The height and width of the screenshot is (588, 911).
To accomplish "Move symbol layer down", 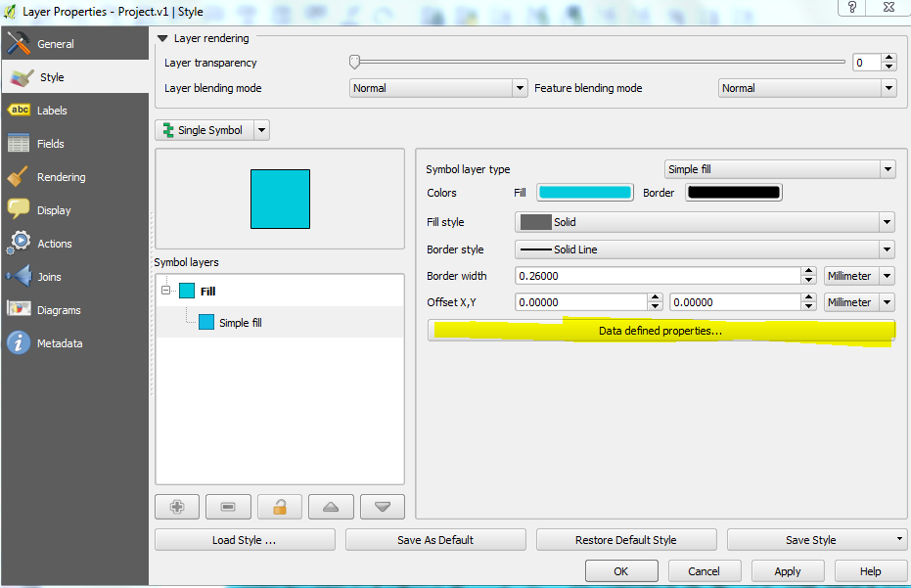I will click(x=383, y=507).
